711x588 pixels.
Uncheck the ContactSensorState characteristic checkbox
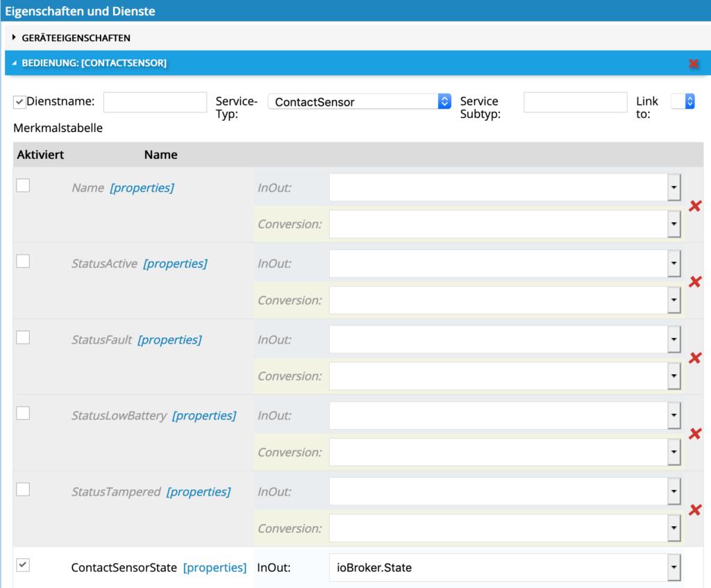23,565
